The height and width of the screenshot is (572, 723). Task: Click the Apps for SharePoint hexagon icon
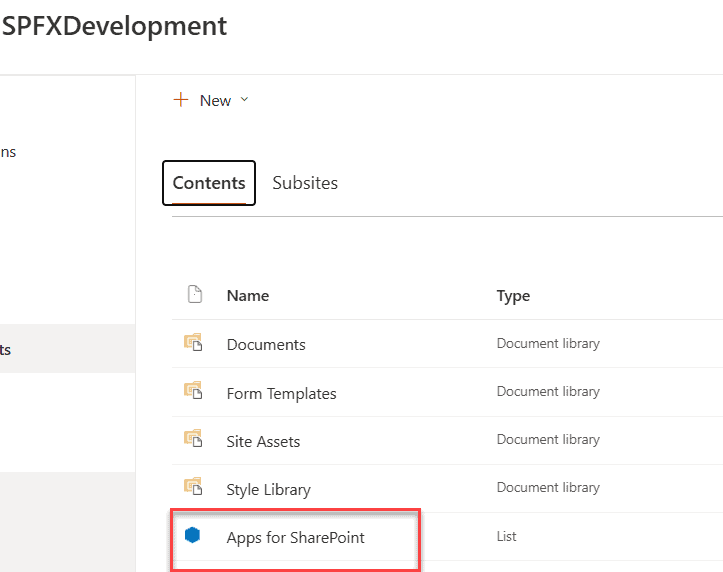[x=192, y=535]
